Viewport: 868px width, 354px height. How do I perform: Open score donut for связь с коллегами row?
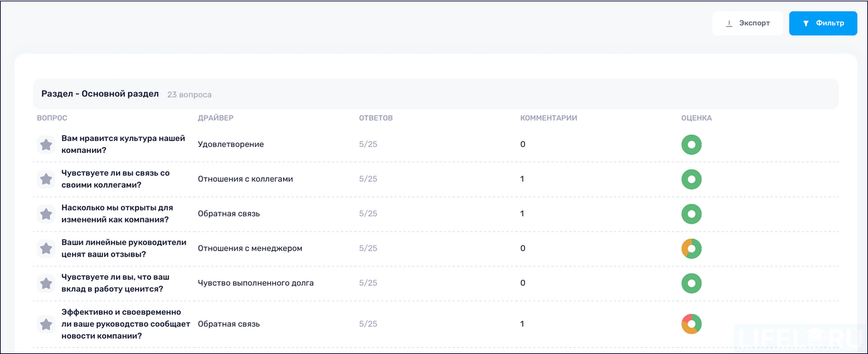coord(692,179)
